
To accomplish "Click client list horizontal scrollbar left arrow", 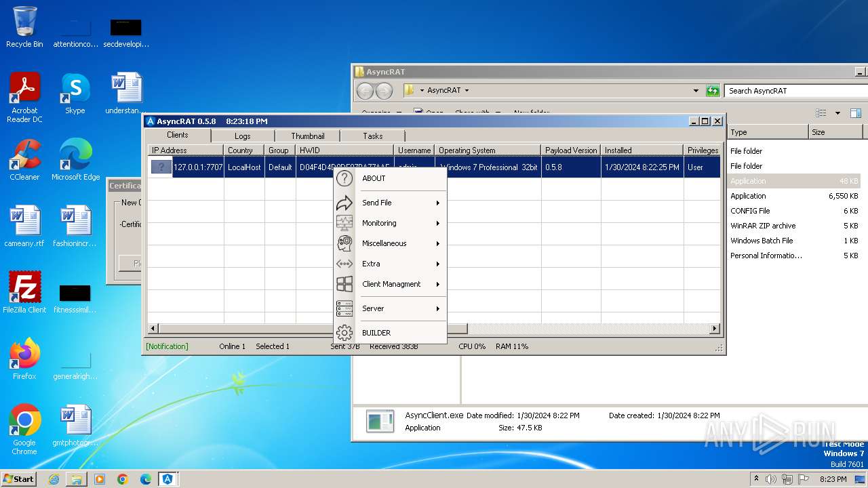I will (153, 329).
